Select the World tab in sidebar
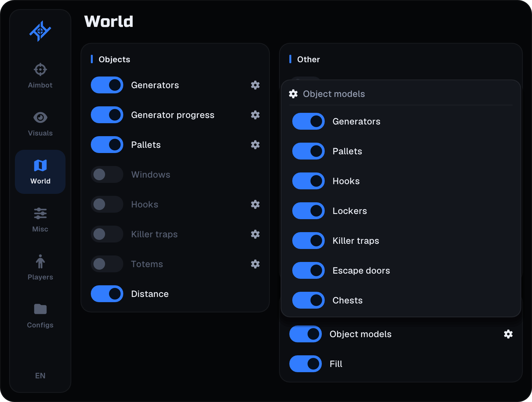 click(x=40, y=172)
